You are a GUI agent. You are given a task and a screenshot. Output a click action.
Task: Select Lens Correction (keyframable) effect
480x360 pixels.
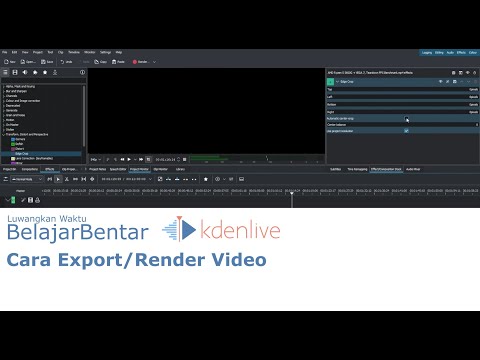[x=32, y=158]
